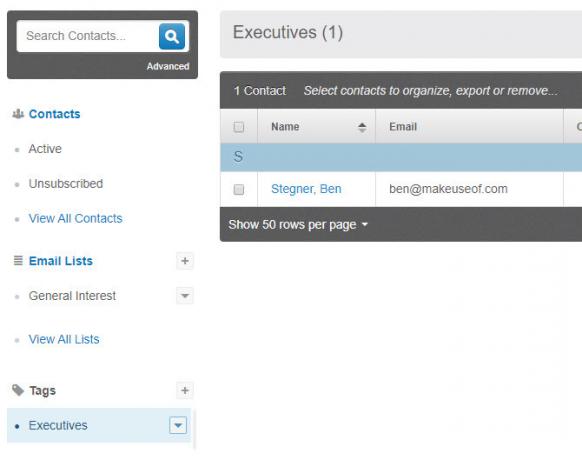Toggle the select-all contacts checkbox

click(x=239, y=127)
